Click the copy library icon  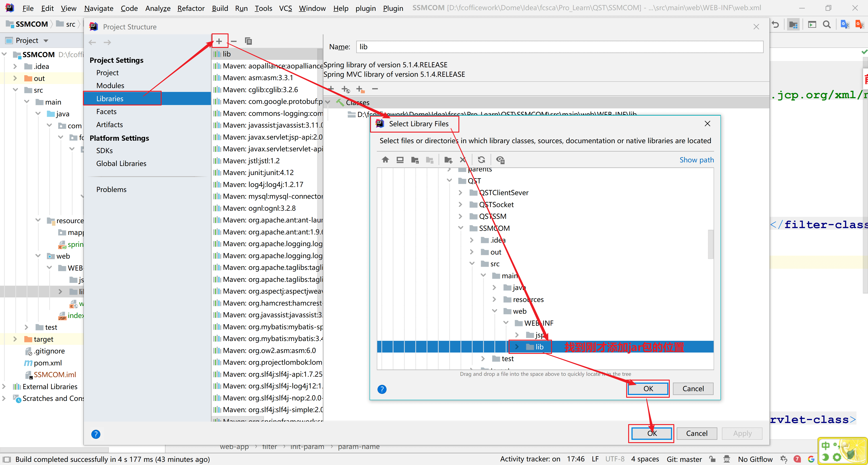(x=248, y=41)
